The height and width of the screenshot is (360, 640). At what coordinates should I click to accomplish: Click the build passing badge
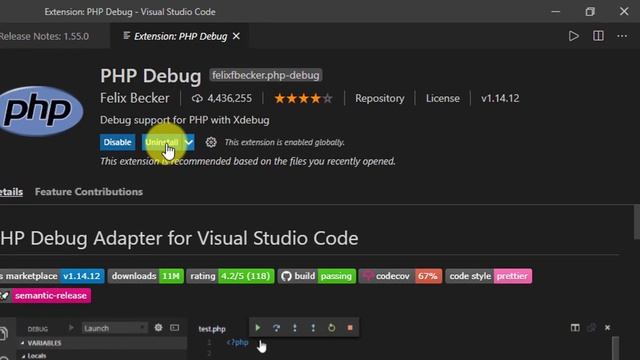pos(317,276)
